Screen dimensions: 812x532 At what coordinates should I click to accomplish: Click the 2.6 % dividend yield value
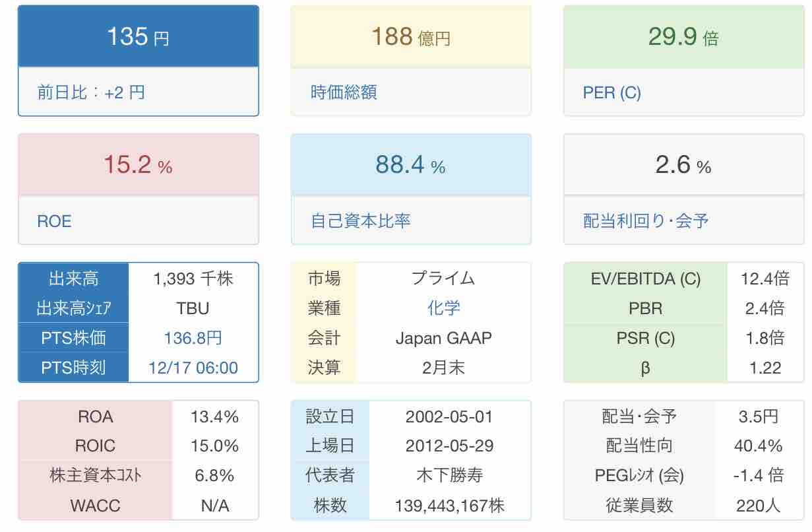683,165
